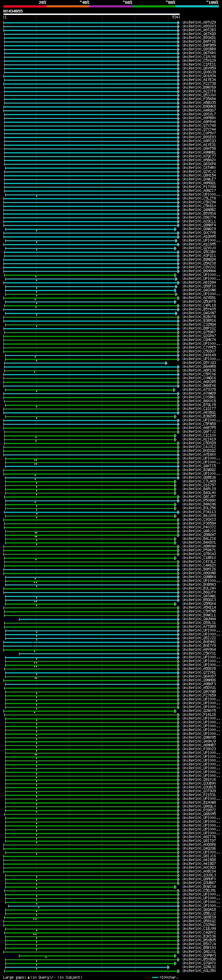Click the white query sequence bar
222x980 pixels.
point(92,14)
